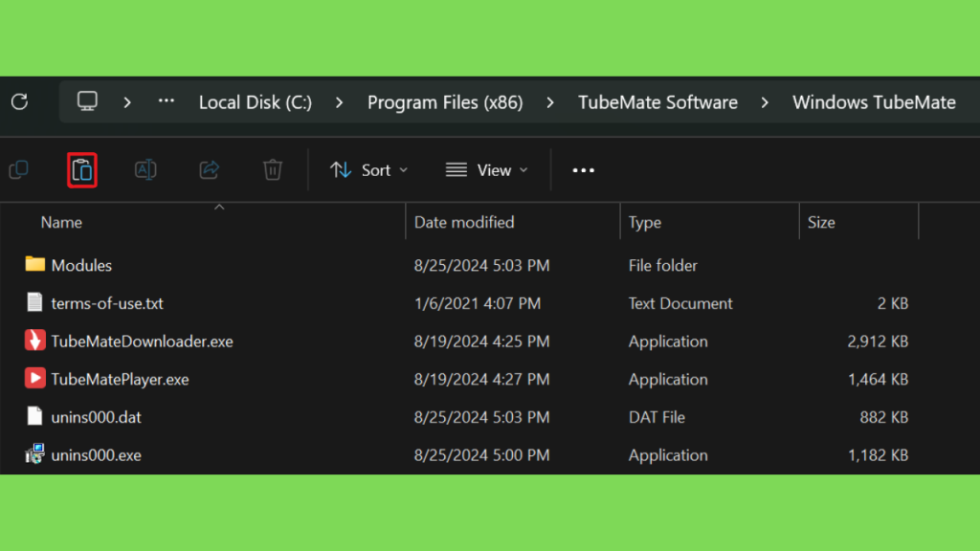Select the Modules folder
Image resolution: width=980 pixels, height=551 pixels.
click(81, 265)
